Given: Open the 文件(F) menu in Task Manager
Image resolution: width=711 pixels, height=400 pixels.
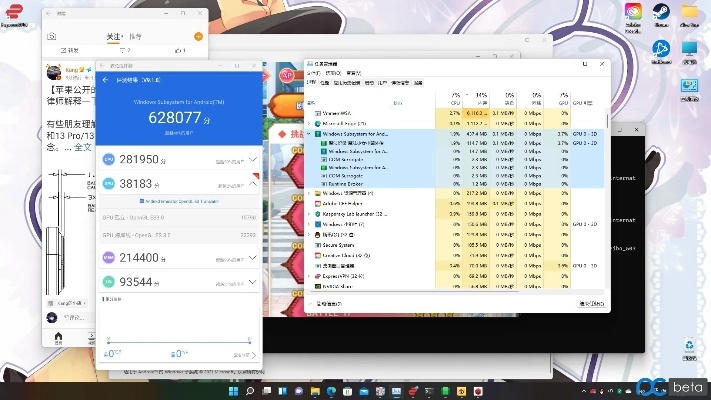Looking at the screenshot, I should [313, 73].
